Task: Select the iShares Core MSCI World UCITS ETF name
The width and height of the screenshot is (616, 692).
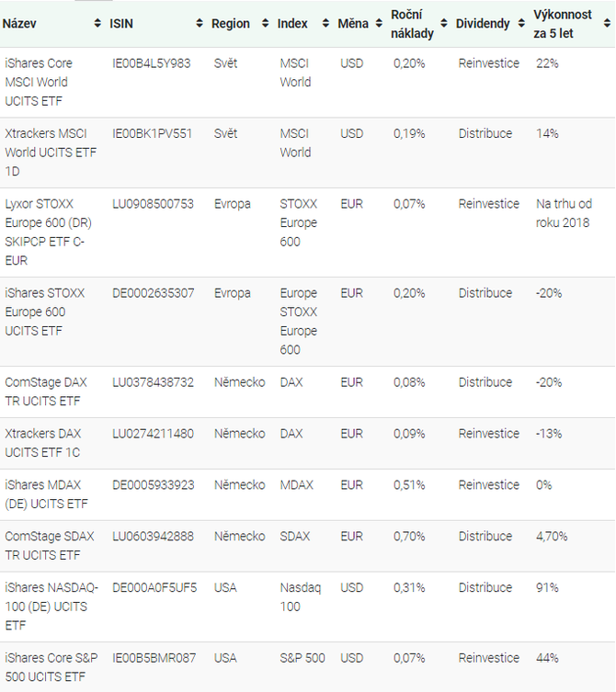Action: tap(39, 82)
